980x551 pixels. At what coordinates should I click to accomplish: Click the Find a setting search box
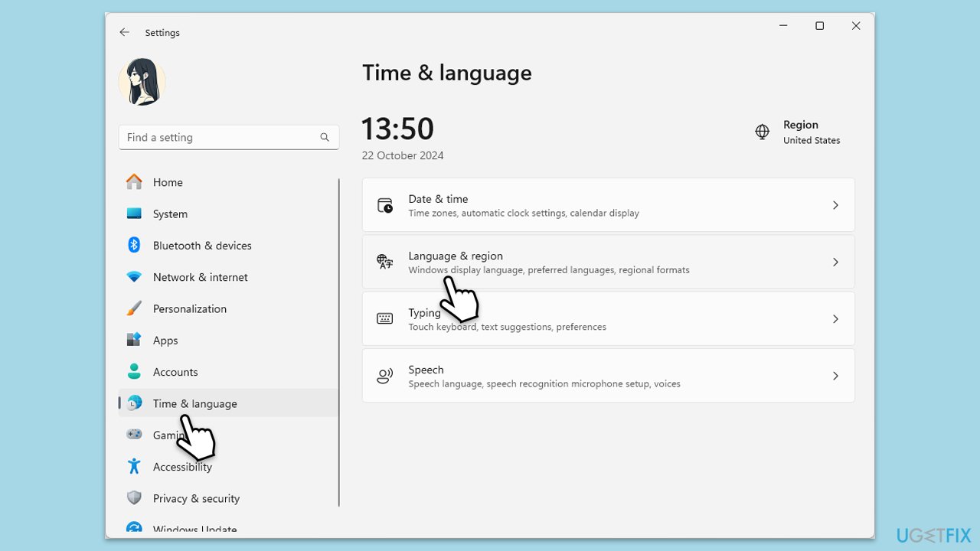click(229, 137)
